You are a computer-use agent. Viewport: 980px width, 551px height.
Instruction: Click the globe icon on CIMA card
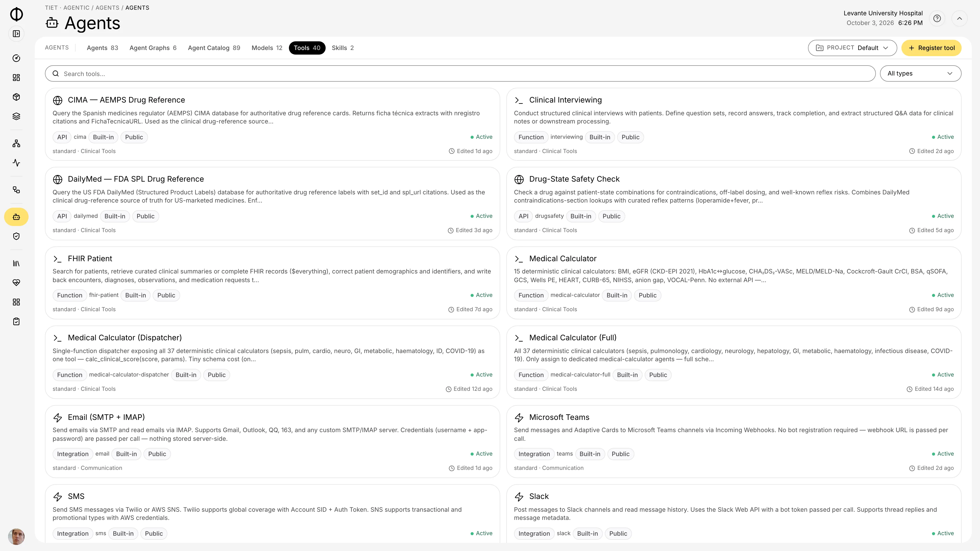[x=57, y=101]
